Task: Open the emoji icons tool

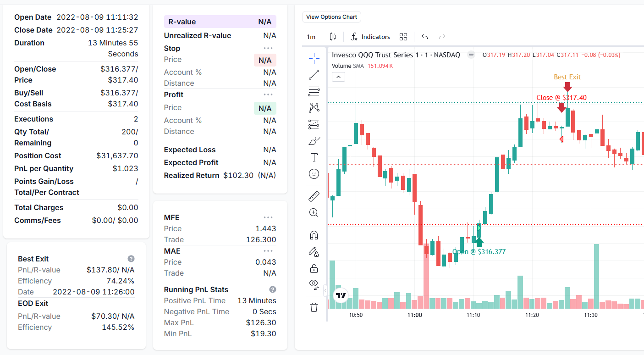Action: coord(314,174)
